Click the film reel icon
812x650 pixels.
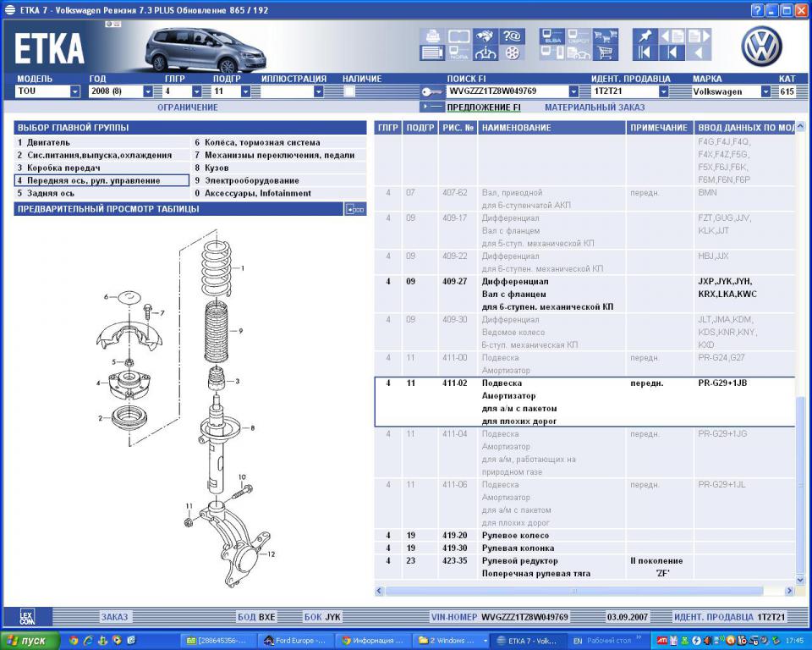pos(512,52)
